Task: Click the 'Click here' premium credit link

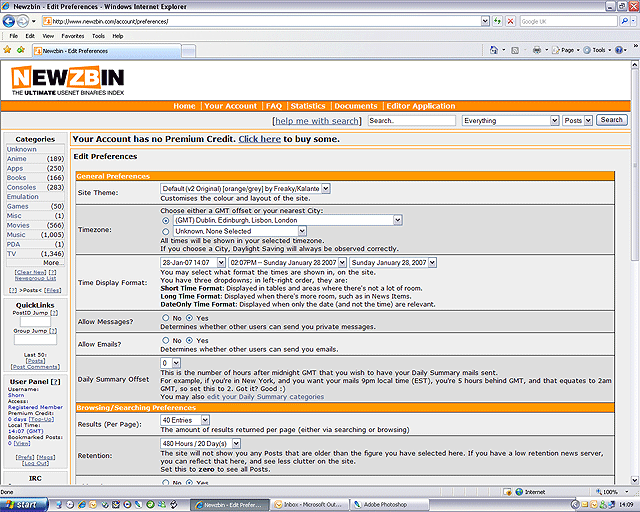Action: coord(260,139)
